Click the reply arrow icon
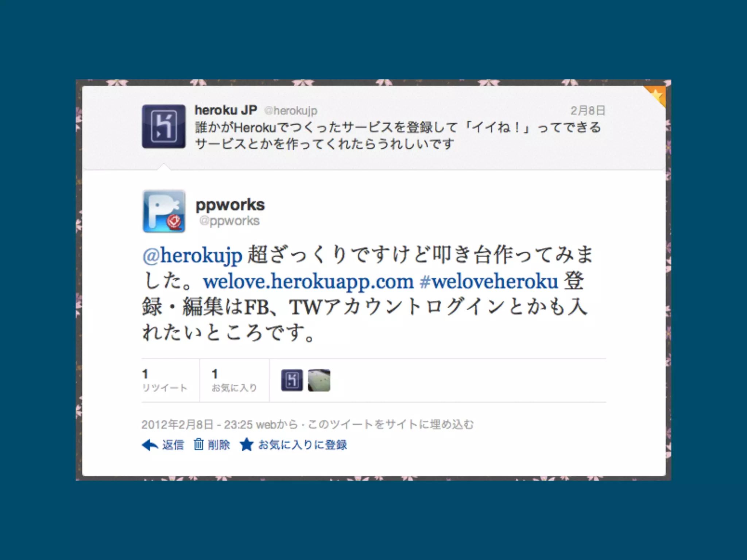This screenshot has width=747, height=560. 150,445
